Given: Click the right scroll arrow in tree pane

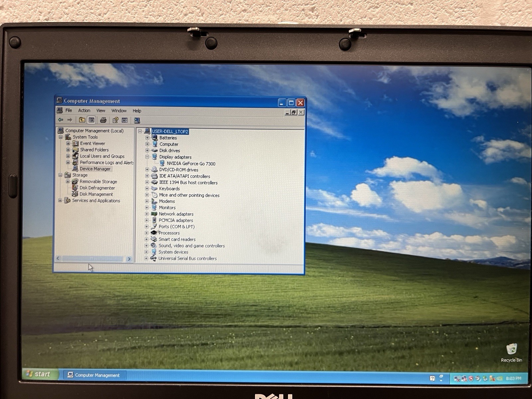Looking at the screenshot, I should point(129,259).
